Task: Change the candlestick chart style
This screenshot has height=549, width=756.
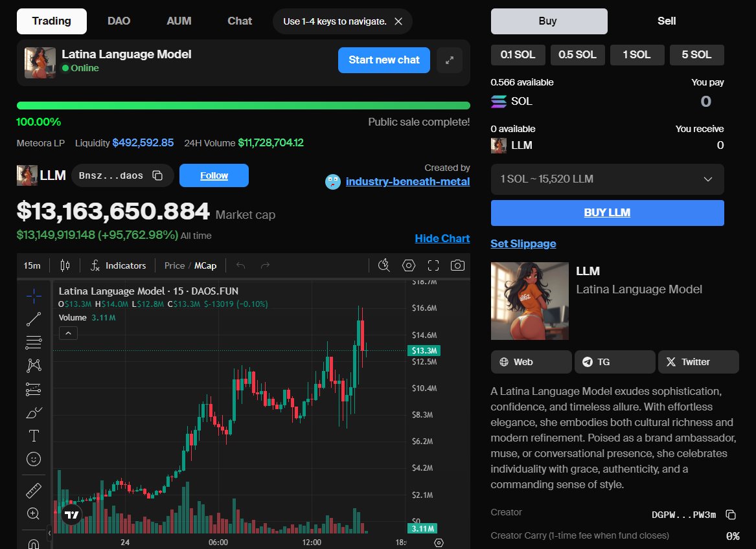Action: coord(65,265)
